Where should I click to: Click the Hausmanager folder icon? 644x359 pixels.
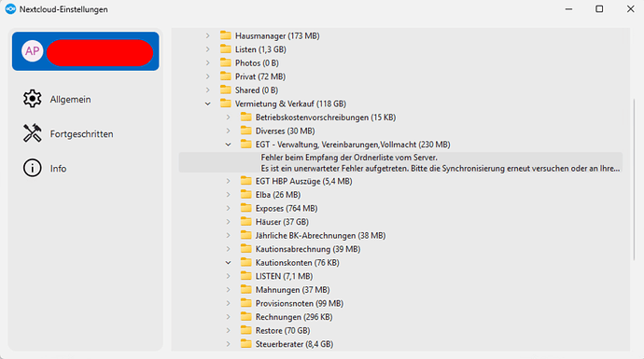pyautogui.click(x=226, y=35)
